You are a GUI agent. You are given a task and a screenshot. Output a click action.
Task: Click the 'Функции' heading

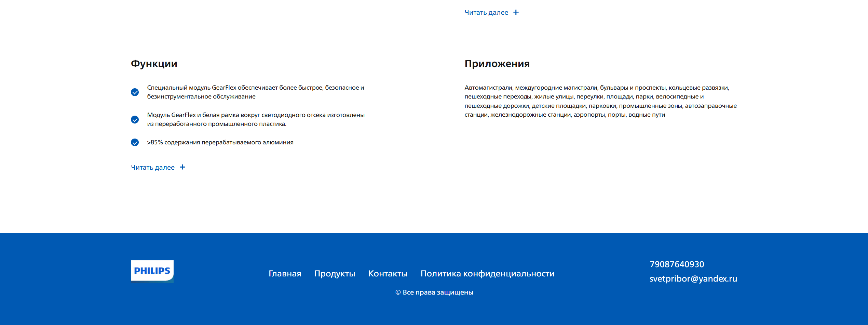(x=154, y=64)
